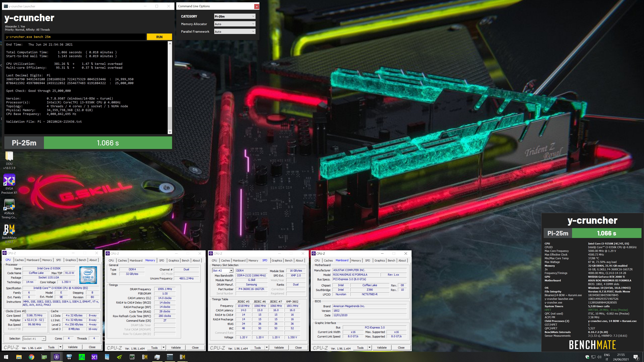
Task: Open the Socket #1 selection dropdown
Action: click(x=34, y=339)
